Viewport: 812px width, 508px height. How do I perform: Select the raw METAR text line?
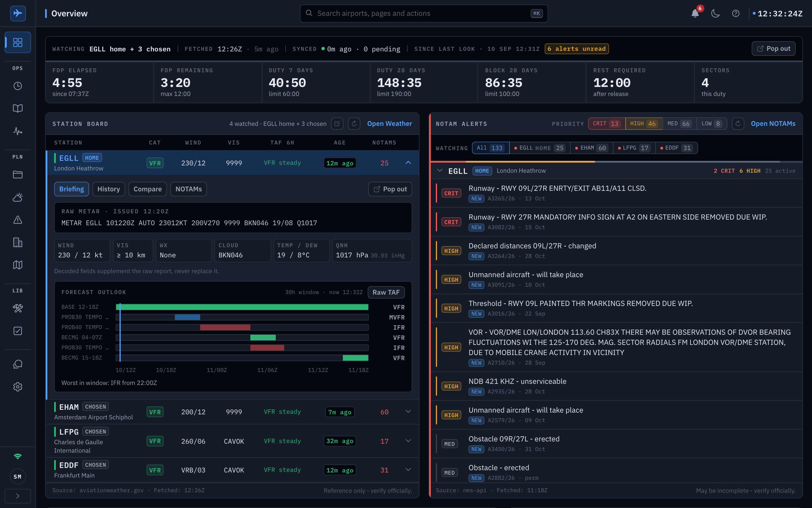pos(189,223)
